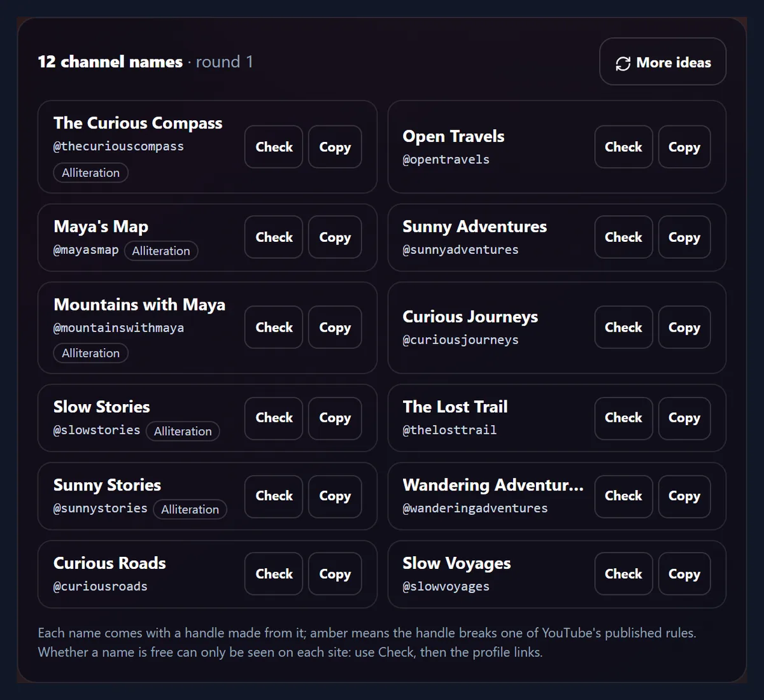The height and width of the screenshot is (700, 764).
Task: Check Sunny Stories availability
Action: 274,496
